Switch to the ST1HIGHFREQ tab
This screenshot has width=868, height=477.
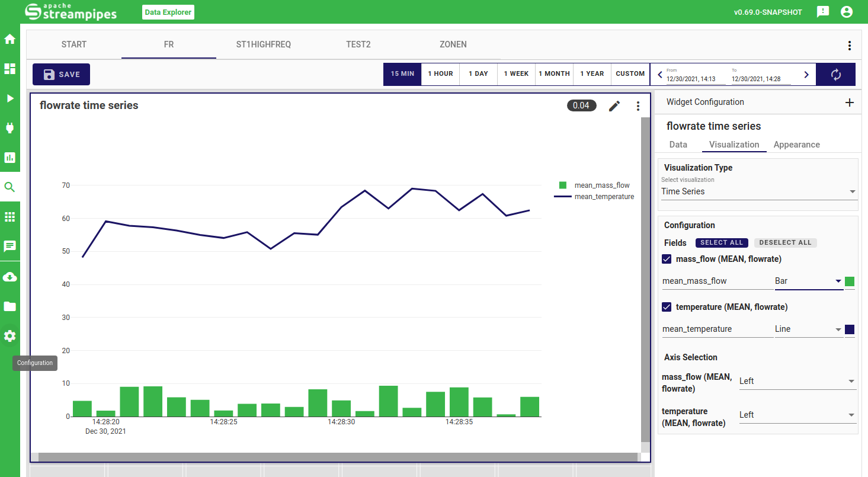tap(264, 44)
